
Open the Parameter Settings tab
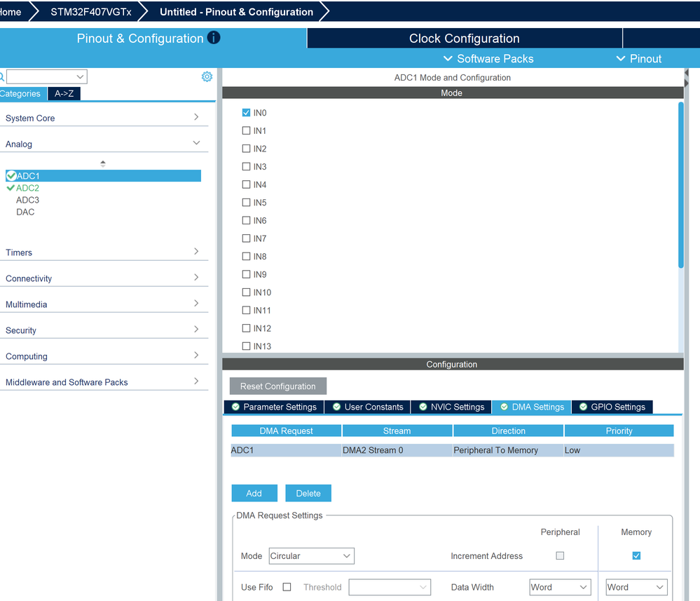pos(274,407)
